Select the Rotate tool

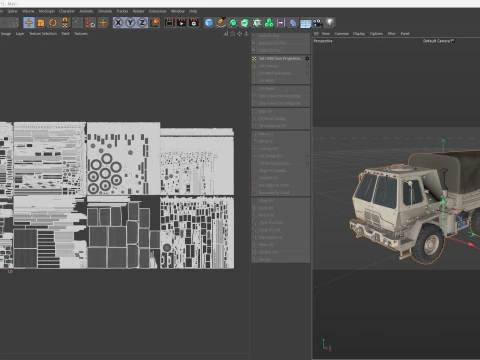(53, 23)
